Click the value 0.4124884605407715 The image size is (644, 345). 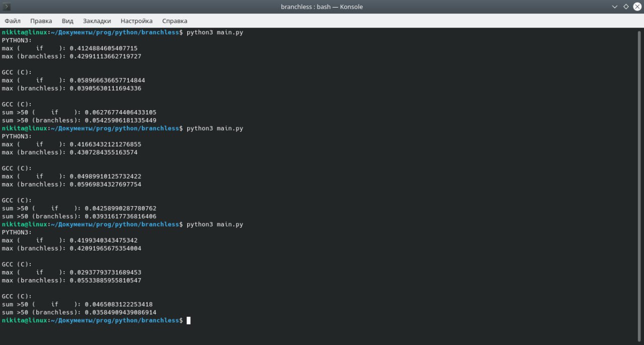[104, 48]
